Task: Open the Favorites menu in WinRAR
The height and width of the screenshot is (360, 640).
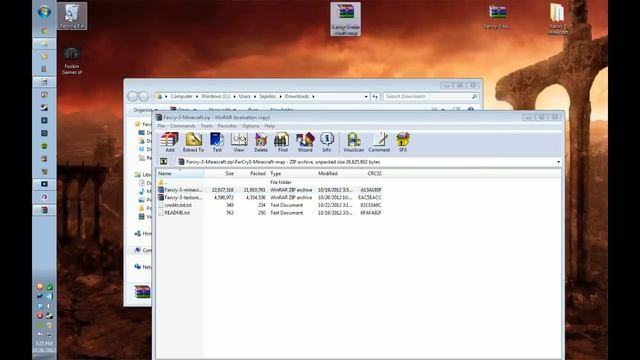Action: 227,126
